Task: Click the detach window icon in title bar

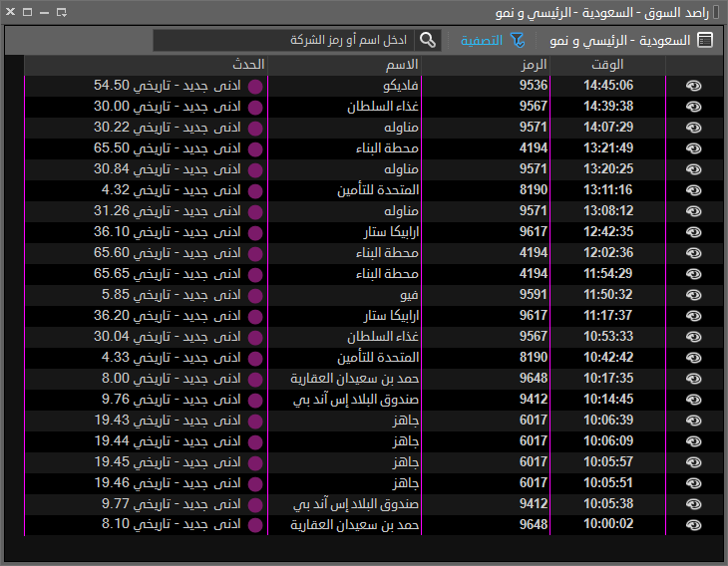Action: coord(62,13)
